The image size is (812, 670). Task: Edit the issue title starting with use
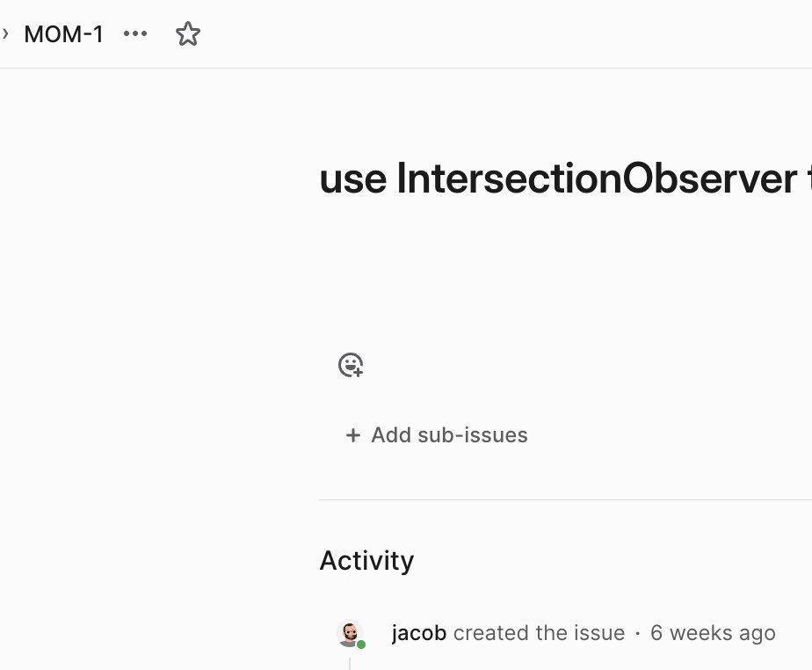(x=566, y=178)
